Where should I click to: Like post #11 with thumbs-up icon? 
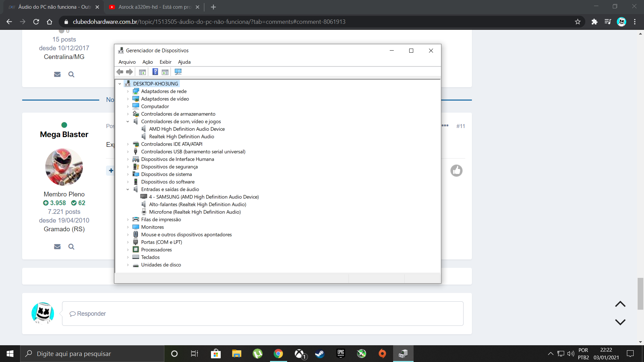(457, 171)
